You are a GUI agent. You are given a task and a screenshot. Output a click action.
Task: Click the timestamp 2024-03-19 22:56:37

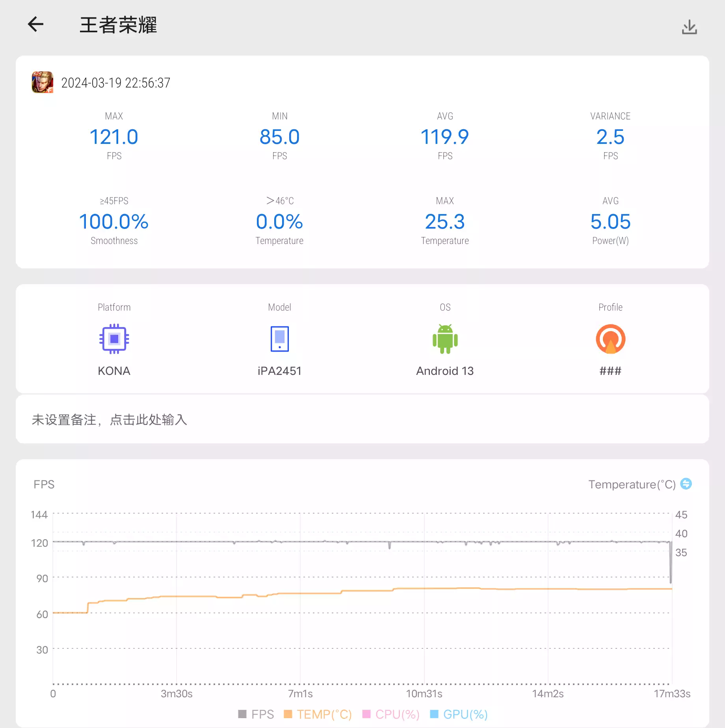[115, 83]
